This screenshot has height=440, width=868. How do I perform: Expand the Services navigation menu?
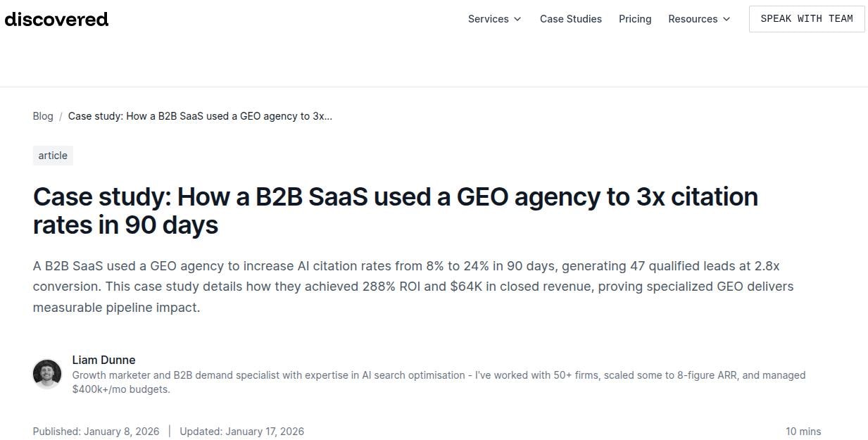pos(489,19)
